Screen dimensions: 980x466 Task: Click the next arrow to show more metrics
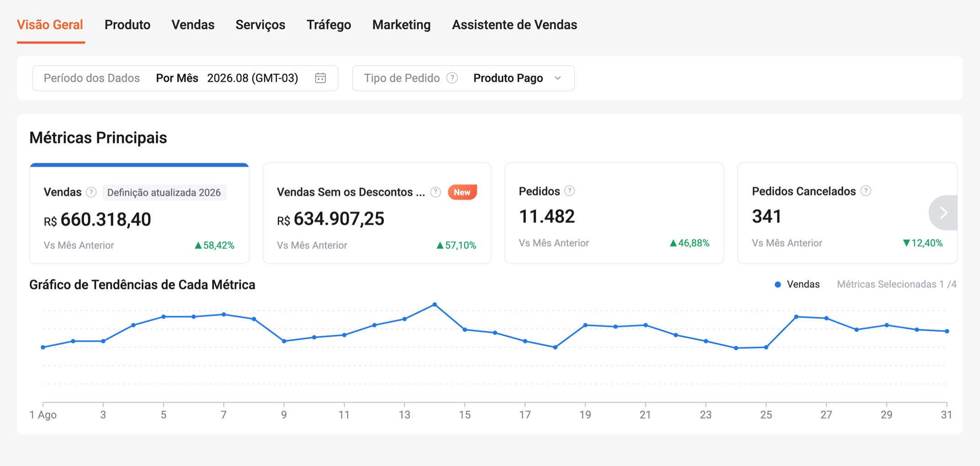[x=943, y=213]
